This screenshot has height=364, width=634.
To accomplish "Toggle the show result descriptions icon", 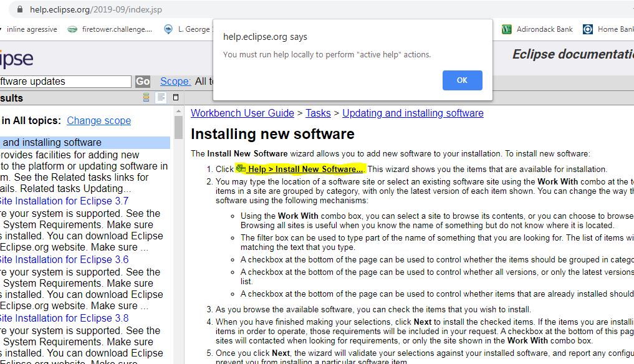I will pos(161,97).
